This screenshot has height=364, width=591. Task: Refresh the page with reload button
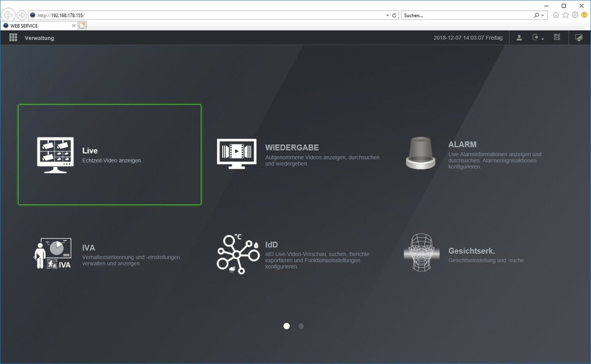pyautogui.click(x=394, y=15)
